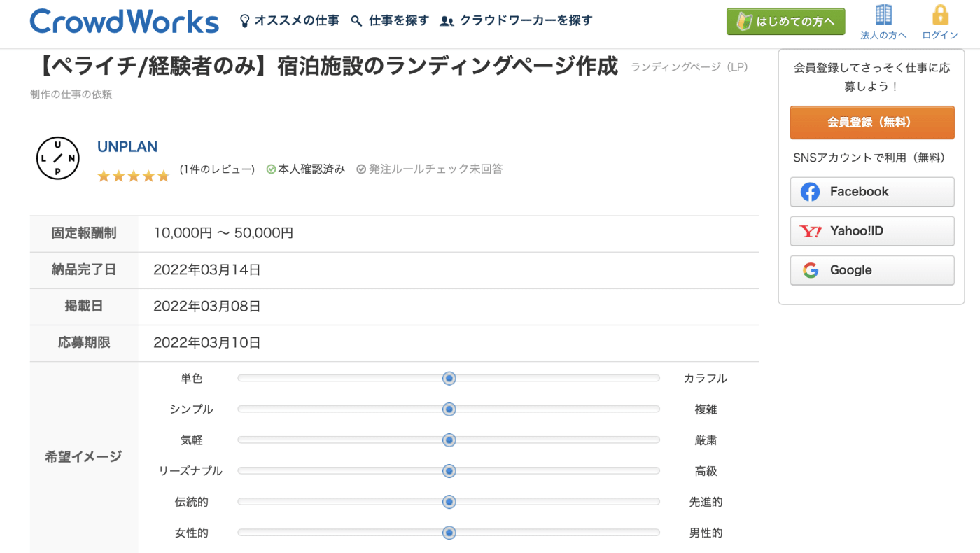
Task: Click the CrowdWorks logo
Action: point(125,21)
